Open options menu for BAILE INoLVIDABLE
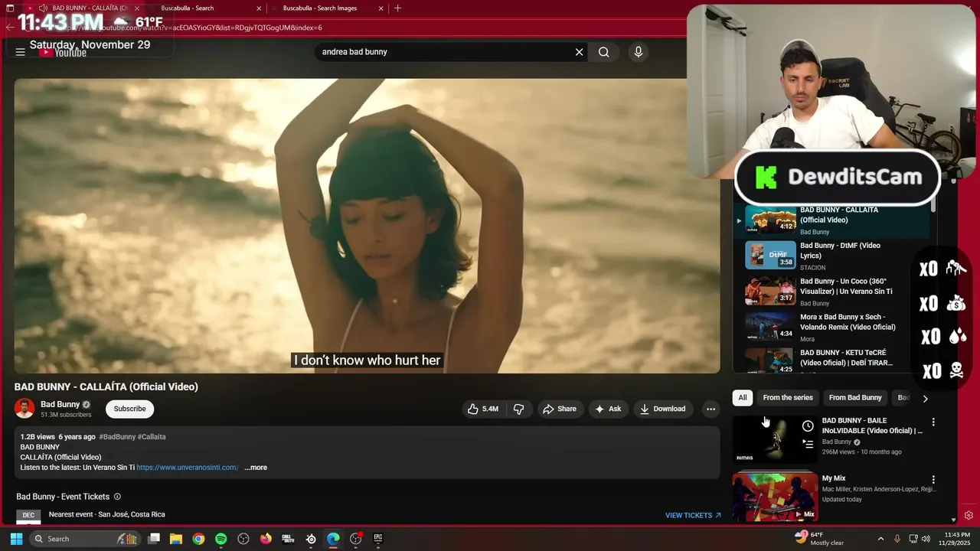980x551 pixels. tap(933, 422)
